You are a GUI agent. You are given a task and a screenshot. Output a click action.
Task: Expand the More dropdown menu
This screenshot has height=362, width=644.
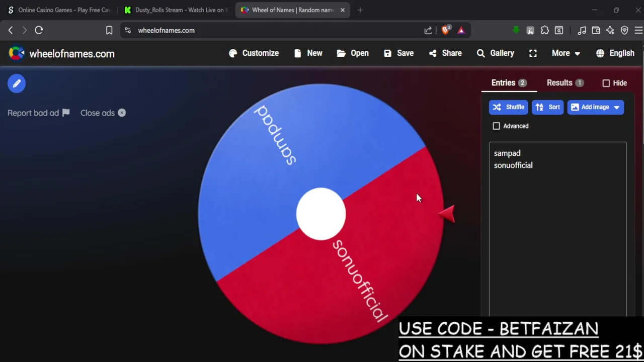[566, 53]
